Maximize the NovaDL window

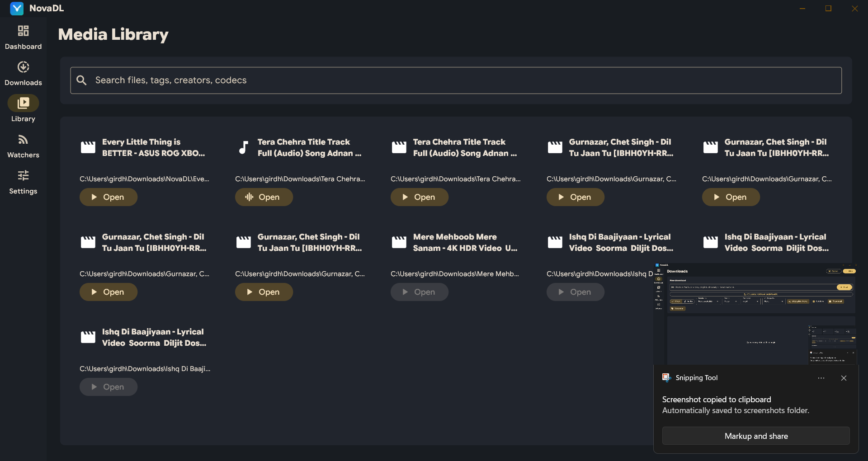(828, 9)
